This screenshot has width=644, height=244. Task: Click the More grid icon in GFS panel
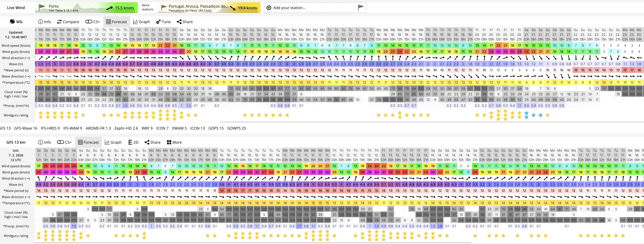[x=169, y=142]
